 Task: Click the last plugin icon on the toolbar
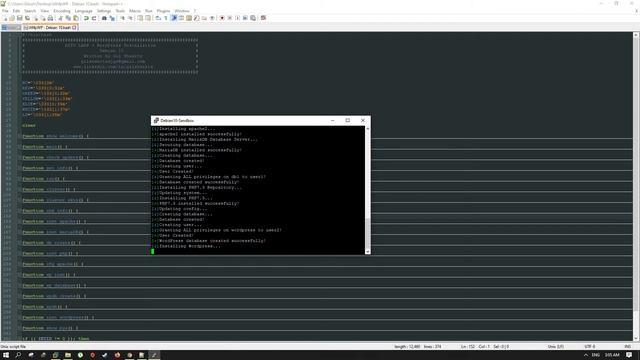pos(263,18)
